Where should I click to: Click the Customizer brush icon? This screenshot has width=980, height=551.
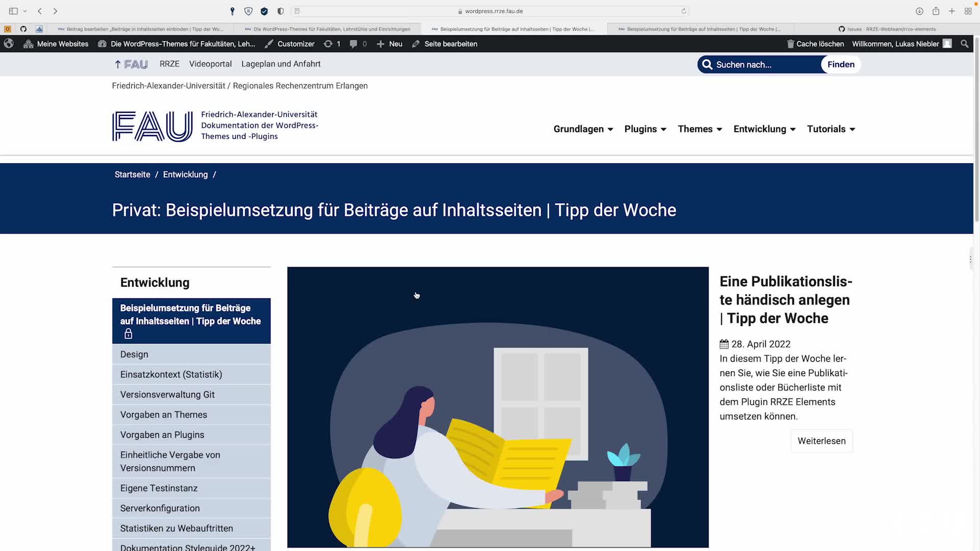tap(269, 44)
